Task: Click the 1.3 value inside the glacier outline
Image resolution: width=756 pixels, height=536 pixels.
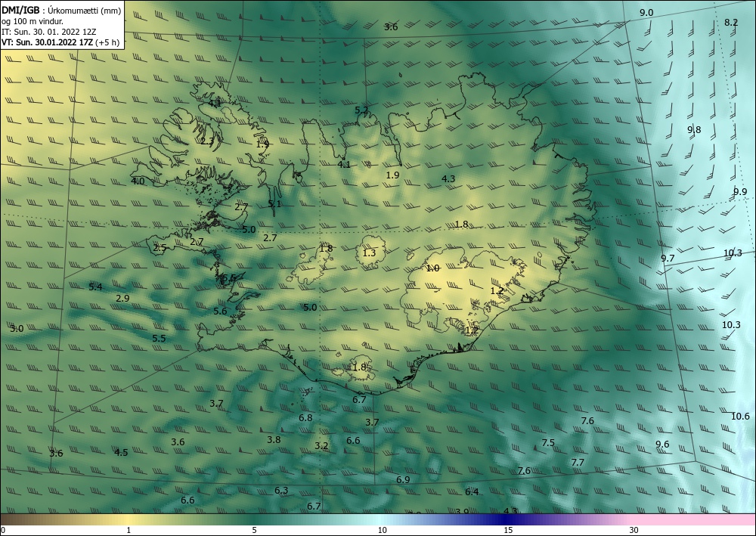Action: (x=370, y=253)
